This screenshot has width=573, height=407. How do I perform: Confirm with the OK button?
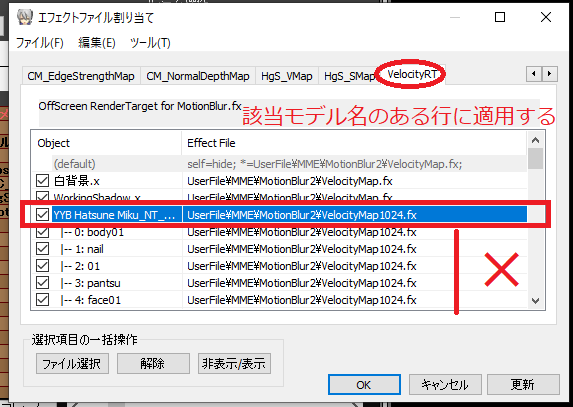[364, 385]
